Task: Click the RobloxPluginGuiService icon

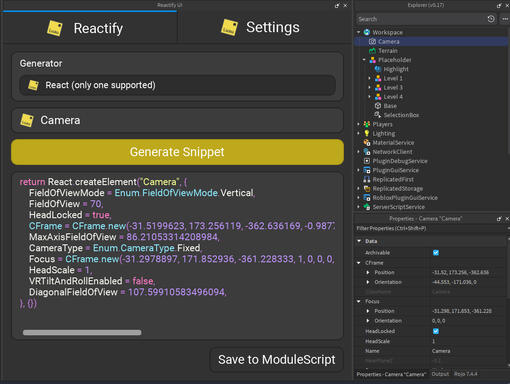Action: click(367, 198)
